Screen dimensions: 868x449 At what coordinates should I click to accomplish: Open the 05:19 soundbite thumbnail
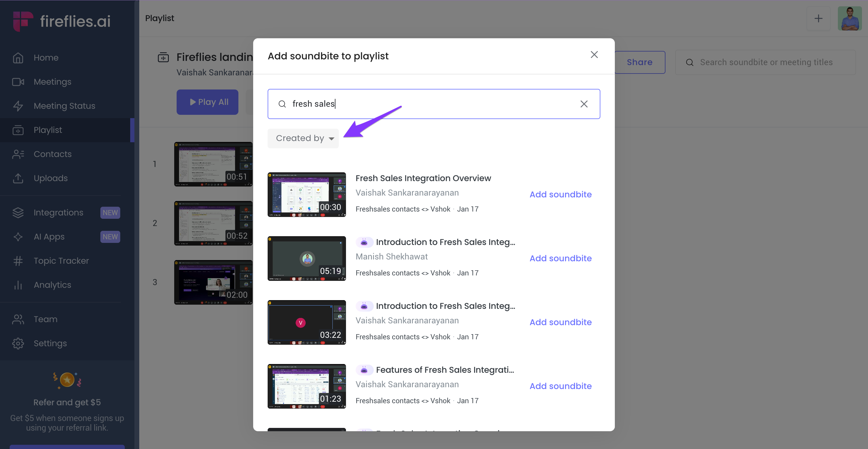click(x=307, y=258)
